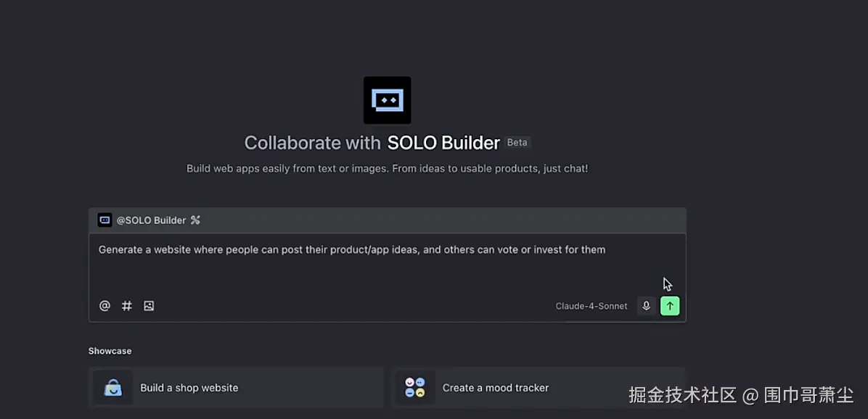Viewport: 868px width, 419px height.
Task: Click the Beta badge beside SOLO Builder
Action: tap(517, 143)
